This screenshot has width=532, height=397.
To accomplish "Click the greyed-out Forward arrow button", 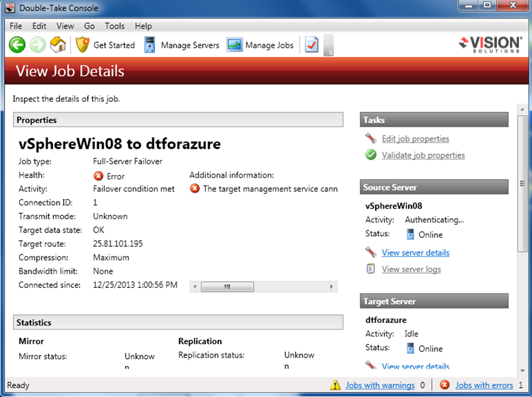I will click(x=38, y=45).
